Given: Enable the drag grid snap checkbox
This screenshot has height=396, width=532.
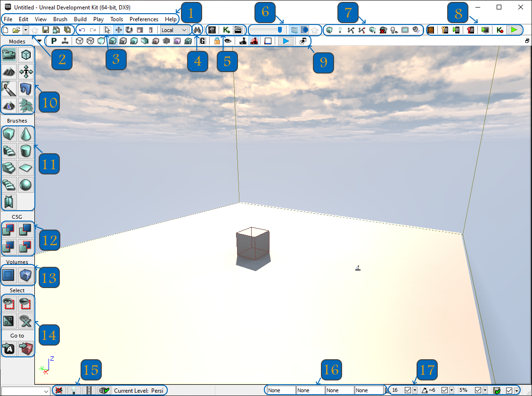Looking at the screenshot, I should [408, 390].
